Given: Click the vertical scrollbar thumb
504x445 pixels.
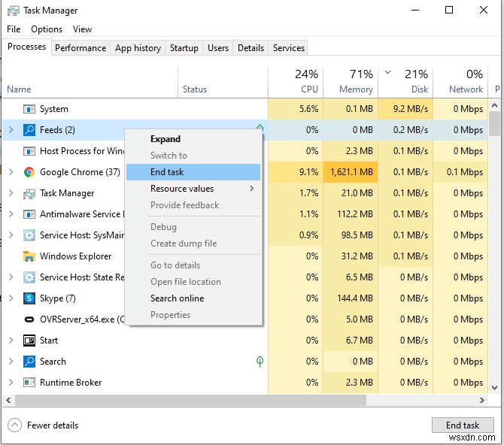Looking at the screenshot, I should [x=494, y=123].
